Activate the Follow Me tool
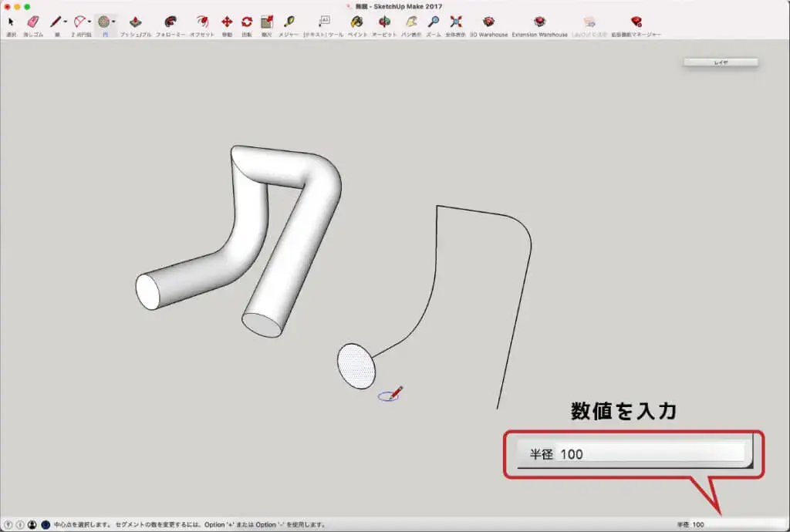The height and width of the screenshot is (532, 790). [170, 22]
